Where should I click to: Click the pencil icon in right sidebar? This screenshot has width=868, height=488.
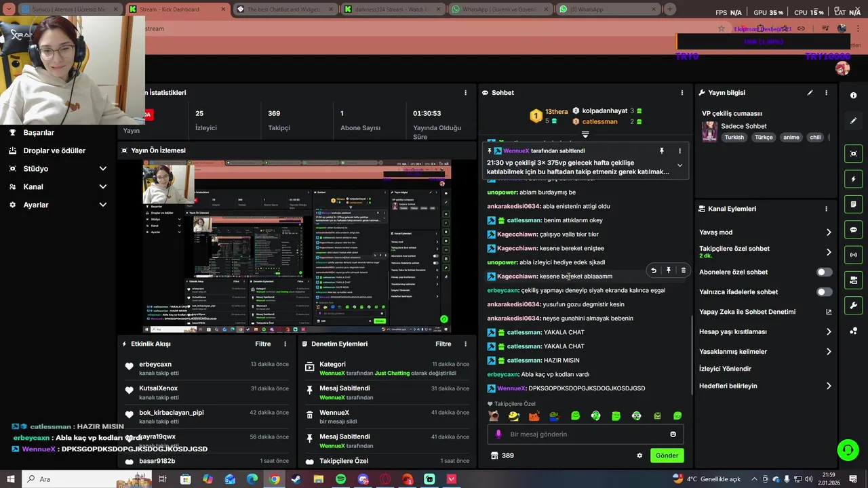(x=853, y=121)
